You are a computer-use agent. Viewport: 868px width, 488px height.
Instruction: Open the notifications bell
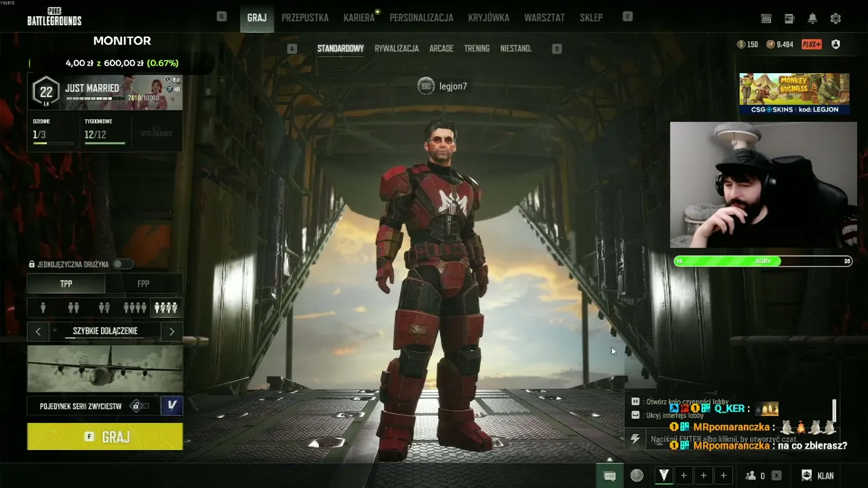[x=812, y=18]
